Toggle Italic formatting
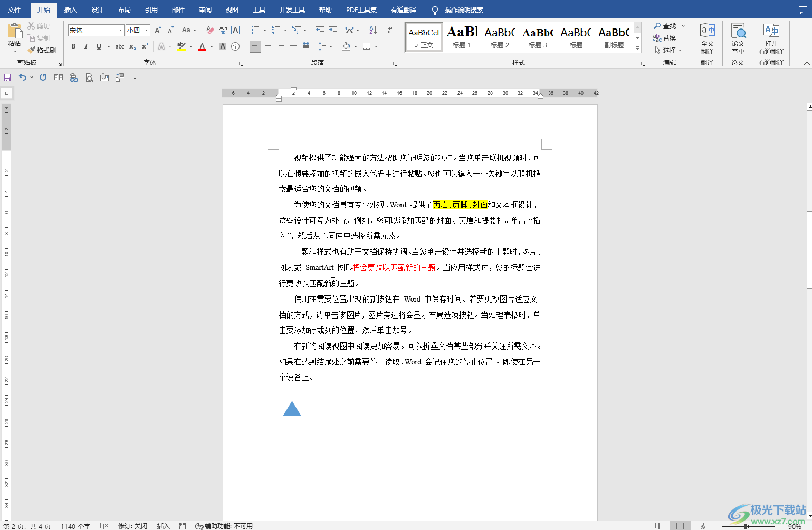The image size is (812, 530). (86, 46)
